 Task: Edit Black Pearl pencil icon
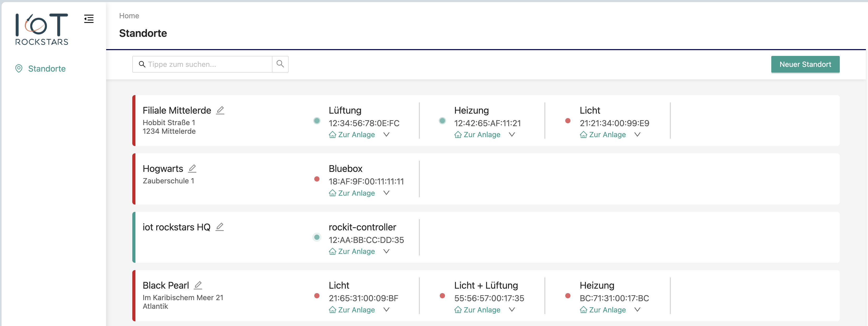[198, 285]
